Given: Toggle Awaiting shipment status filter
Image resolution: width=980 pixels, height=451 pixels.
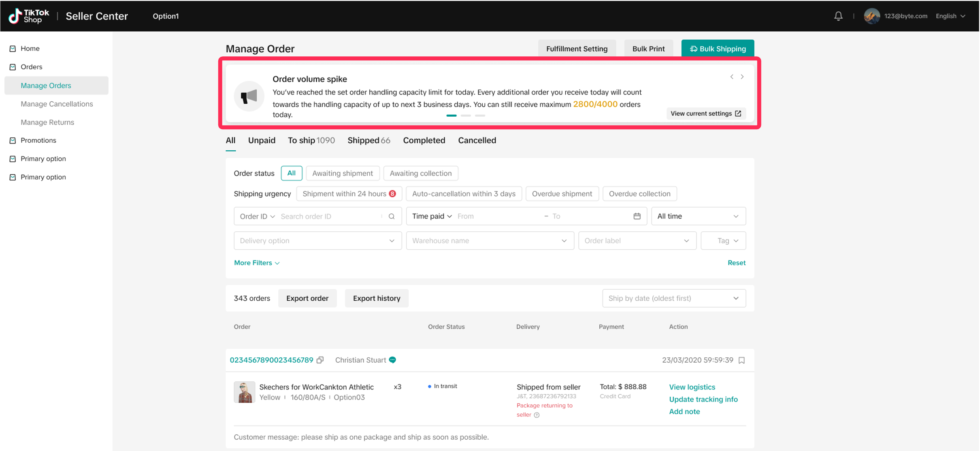Looking at the screenshot, I should pyautogui.click(x=342, y=173).
